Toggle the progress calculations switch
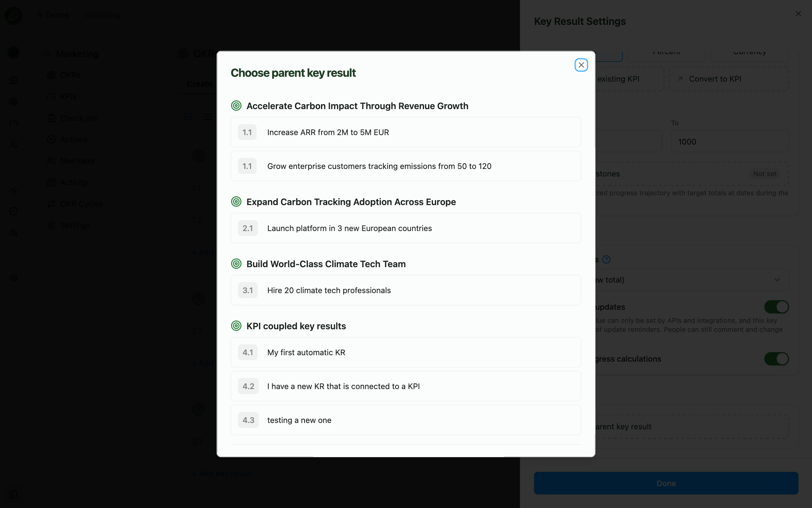812x508 pixels. [776, 359]
